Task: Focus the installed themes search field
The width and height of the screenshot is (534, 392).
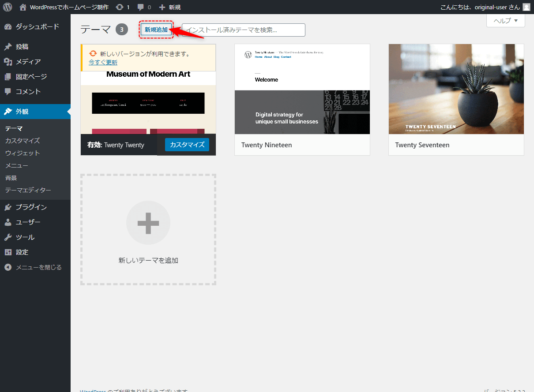Action: click(244, 30)
